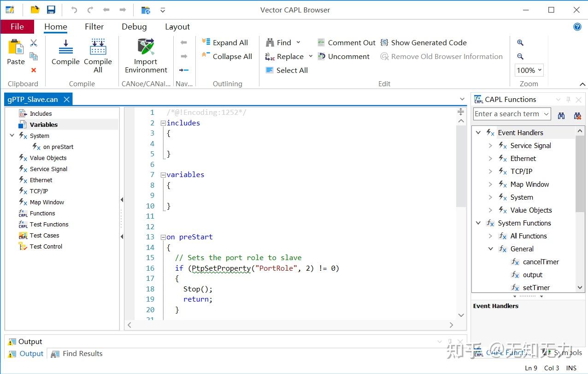Click the Paste clipboard icon
Viewport: 588px width, 374px height.
coord(16,47)
